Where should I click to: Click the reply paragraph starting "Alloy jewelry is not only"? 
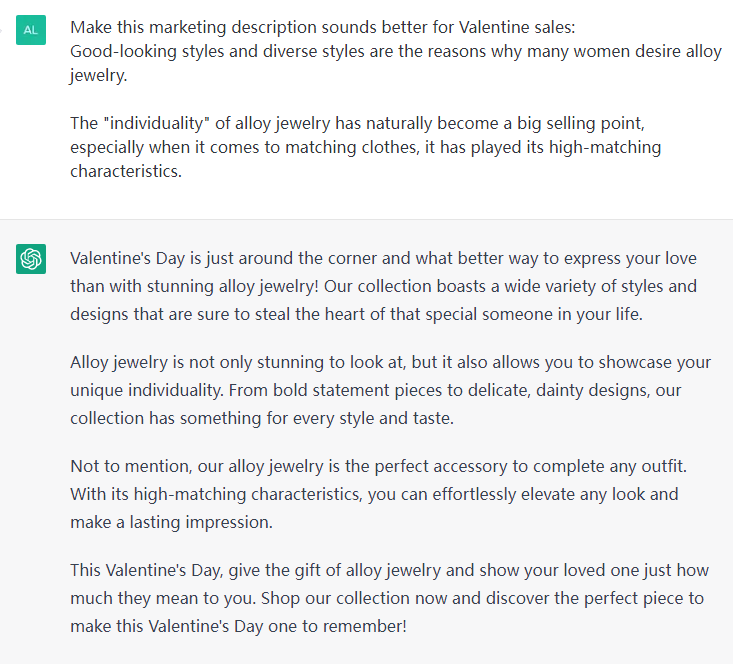390,390
